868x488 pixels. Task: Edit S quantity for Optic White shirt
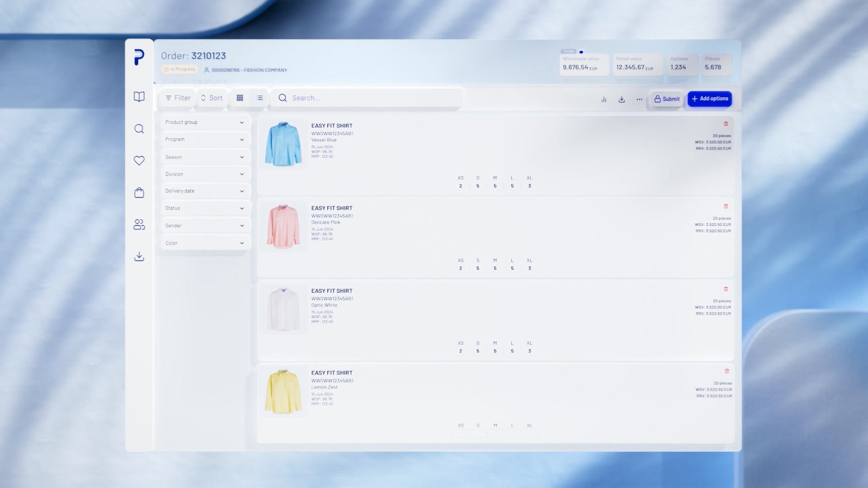(478, 351)
